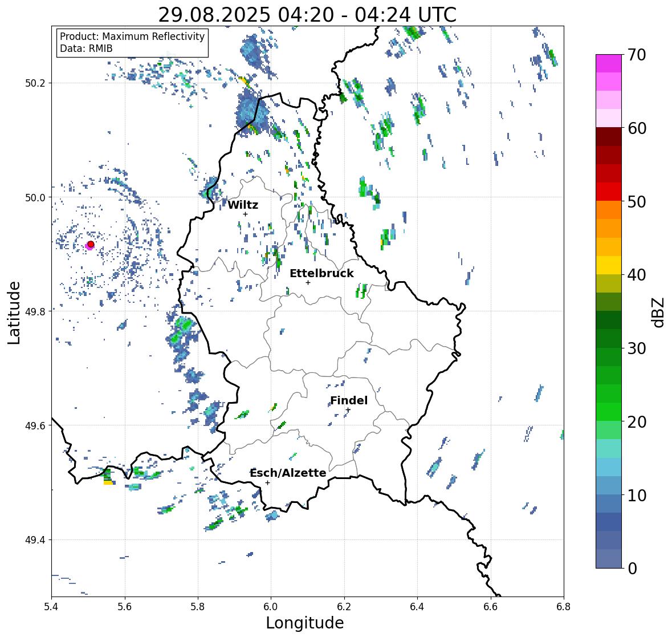The image size is (672, 637).
Task: Click the colorbar tick label '10'
Action: pos(637,495)
